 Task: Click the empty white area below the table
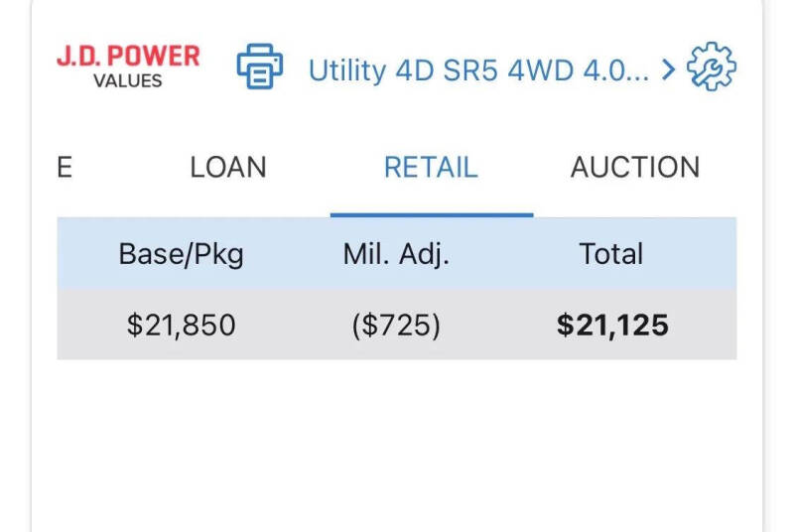coord(397,447)
